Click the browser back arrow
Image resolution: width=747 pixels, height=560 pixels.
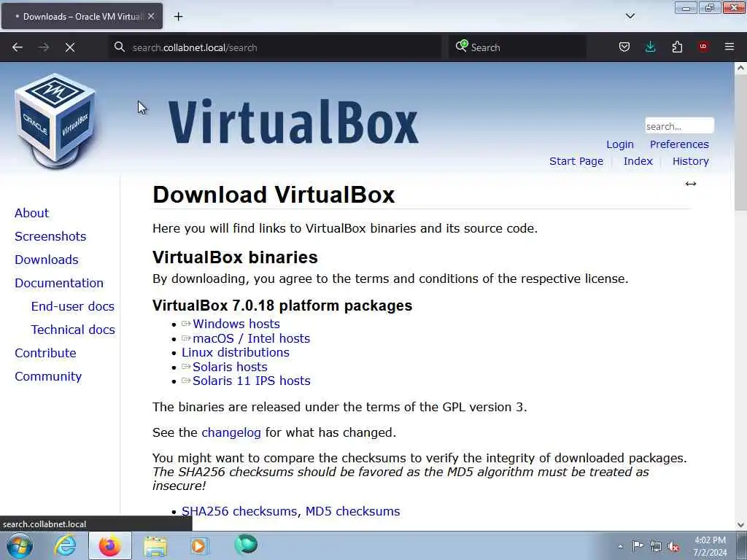coord(18,47)
